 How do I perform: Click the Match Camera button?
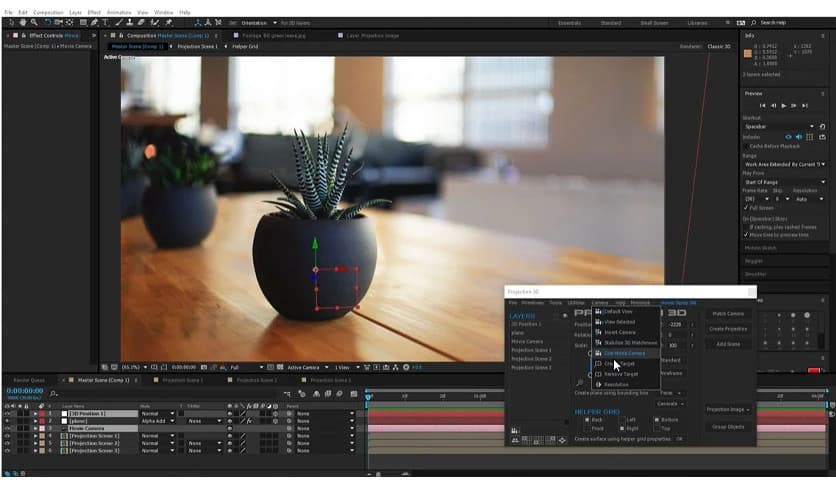pos(728,314)
